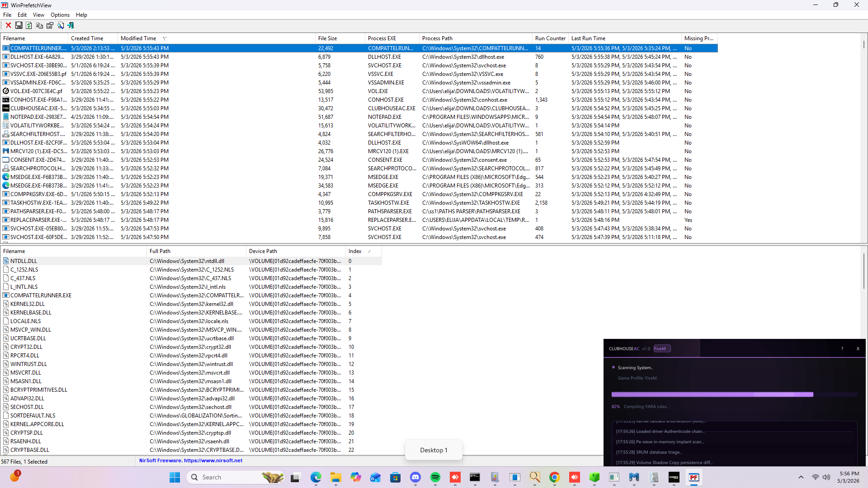Image resolution: width=868 pixels, height=488 pixels.
Task: Open the Windows Start button
Action: pos(175,477)
